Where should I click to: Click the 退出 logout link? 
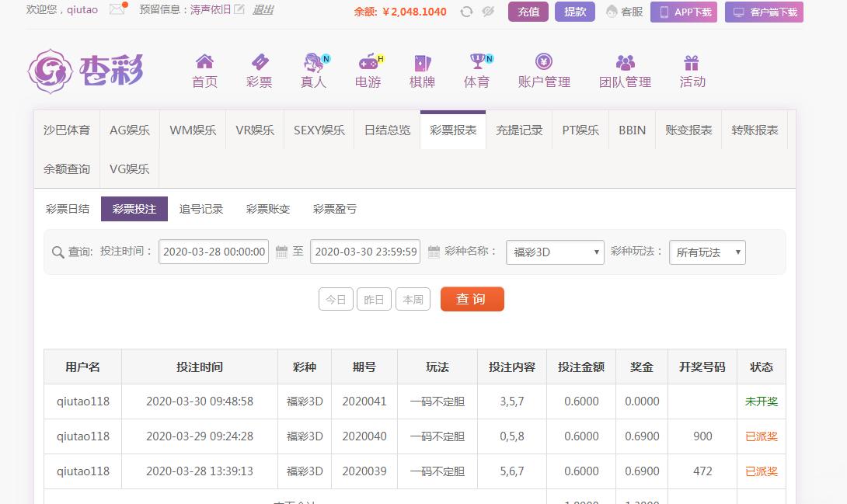pos(263,10)
